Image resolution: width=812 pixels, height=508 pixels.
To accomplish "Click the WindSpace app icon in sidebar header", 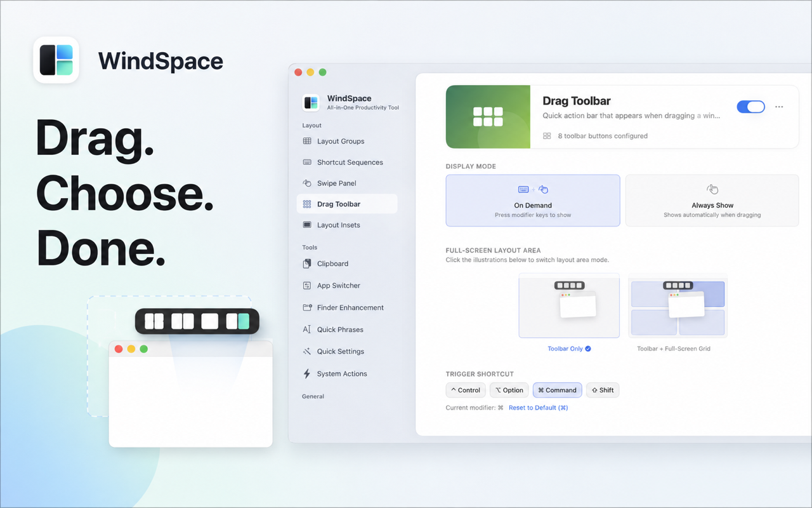I will [311, 102].
